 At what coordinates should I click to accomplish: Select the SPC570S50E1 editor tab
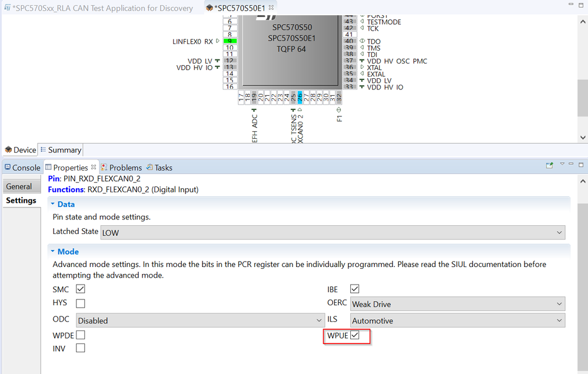(x=240, y=8)
